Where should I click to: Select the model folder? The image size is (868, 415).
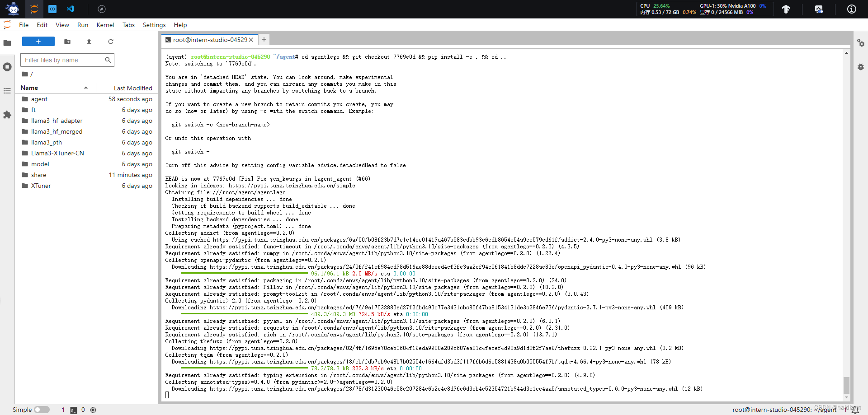(87, 164)
